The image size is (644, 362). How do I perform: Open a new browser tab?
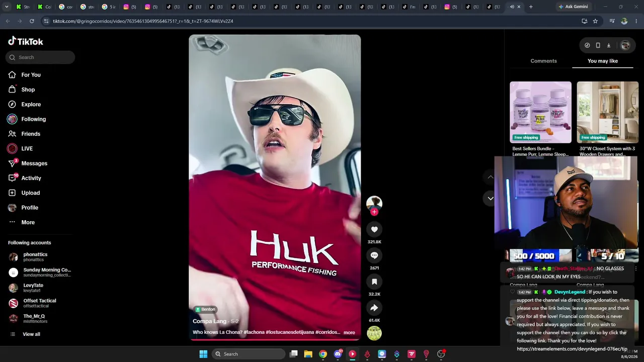(x=531, y=7)
